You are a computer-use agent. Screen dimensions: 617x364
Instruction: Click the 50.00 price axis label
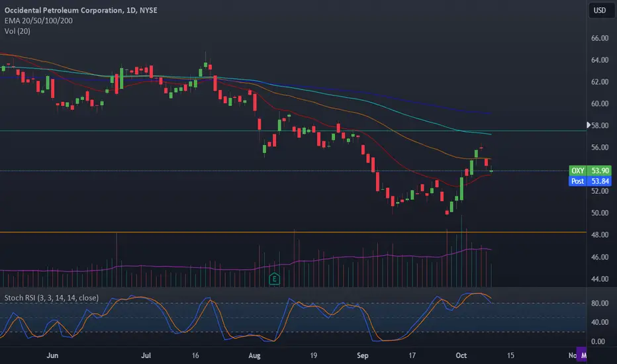click(600, 213)
